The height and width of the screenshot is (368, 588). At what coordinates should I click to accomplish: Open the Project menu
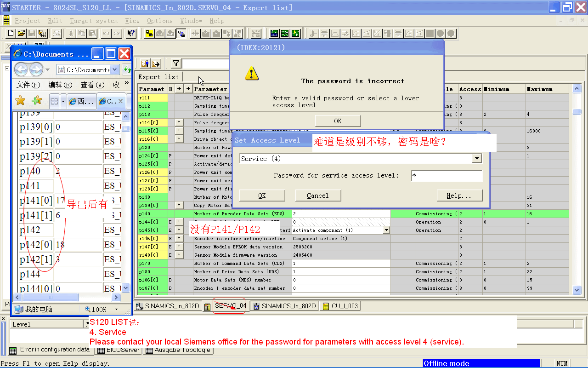[28, 21]
